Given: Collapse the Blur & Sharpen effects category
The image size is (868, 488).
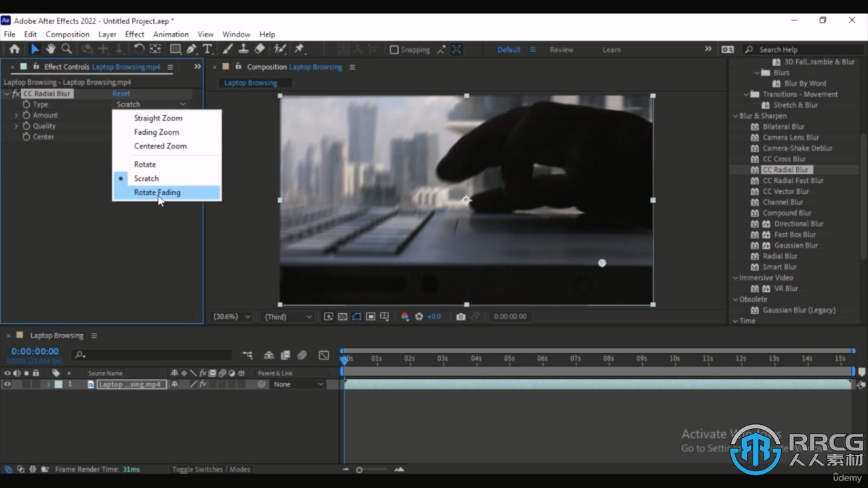Looking at the screenshot, I should click(x=735, y=116).
